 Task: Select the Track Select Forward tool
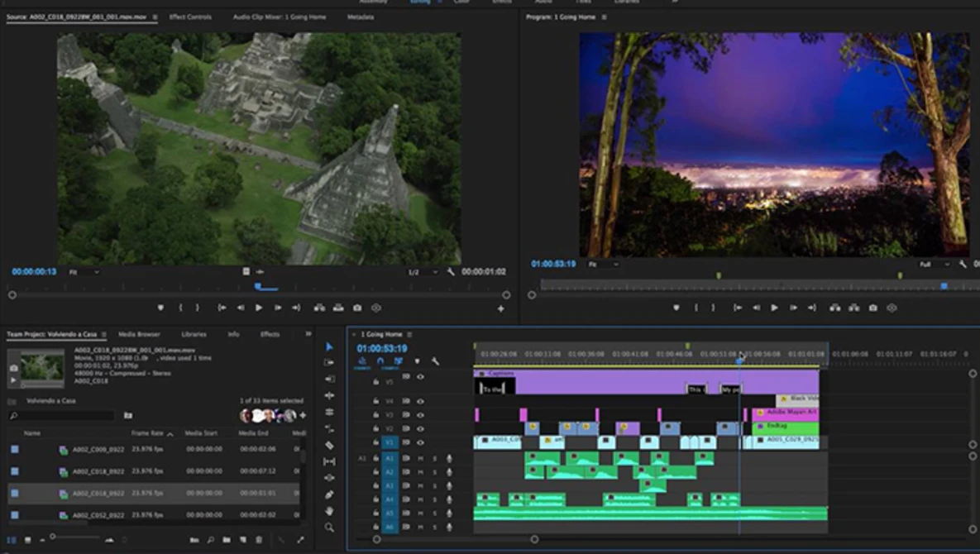[329, 362]
